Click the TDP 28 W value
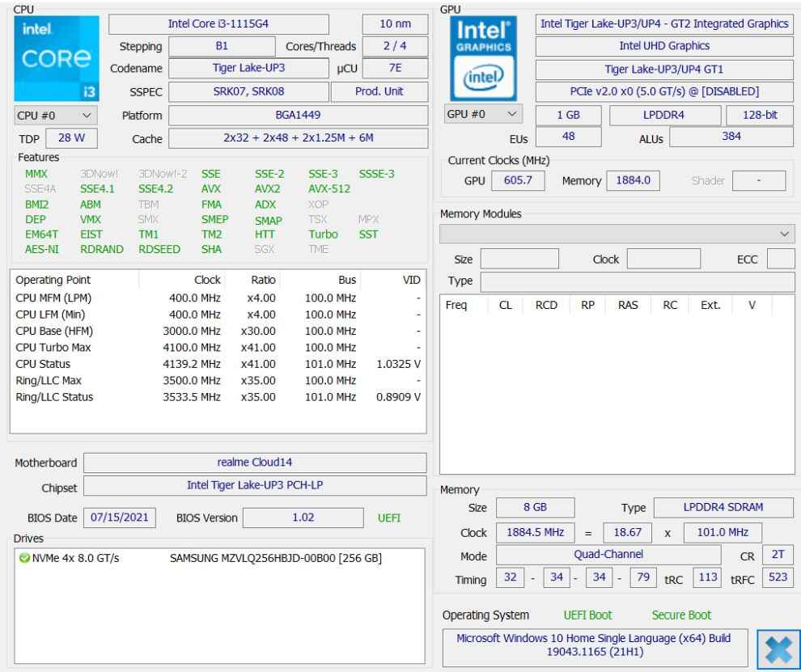 pyautogui.click(x=71, y=137)
